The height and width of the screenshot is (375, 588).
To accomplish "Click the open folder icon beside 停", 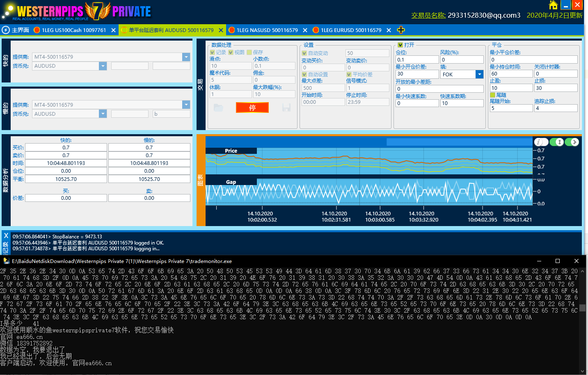I will point(218,107).
